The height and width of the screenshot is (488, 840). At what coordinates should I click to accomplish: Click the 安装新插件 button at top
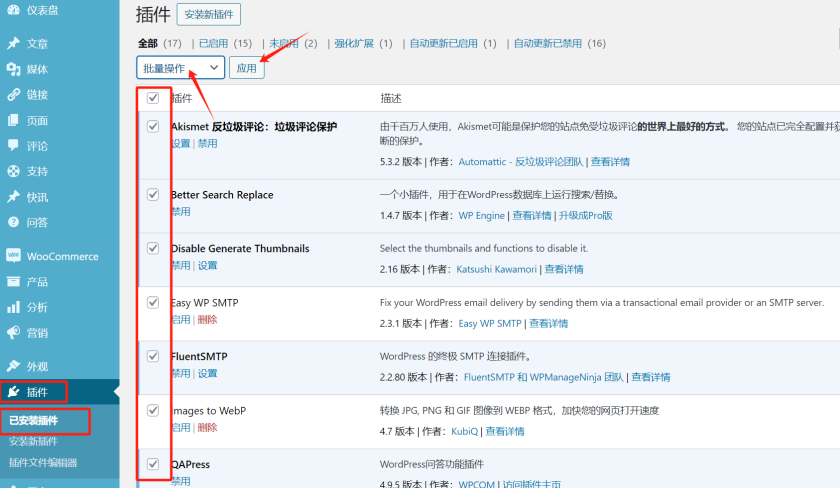(208, 15)
